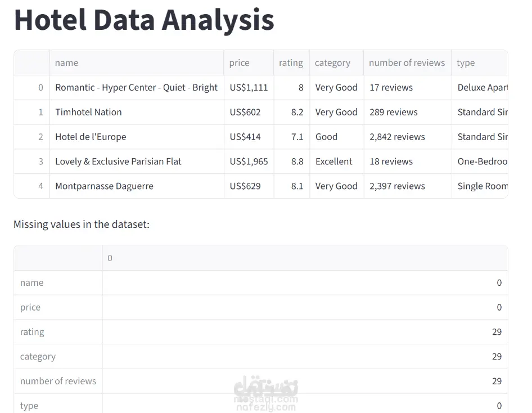
Task: Select the 'Hotel Data Analysis' page title
Action: coord(144,20)
